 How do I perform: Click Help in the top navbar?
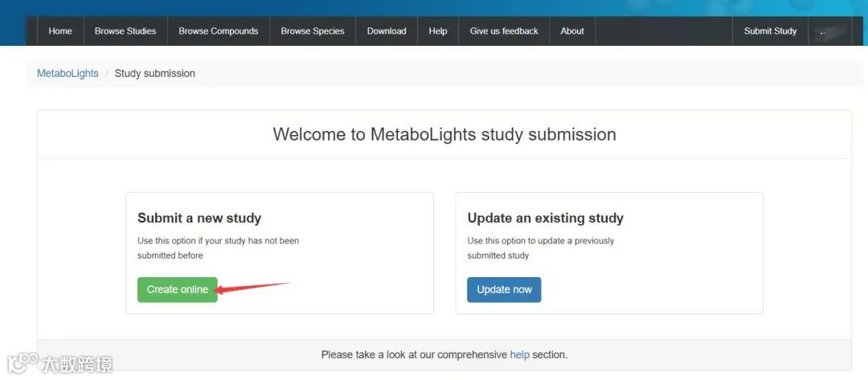tap(438, 31)
